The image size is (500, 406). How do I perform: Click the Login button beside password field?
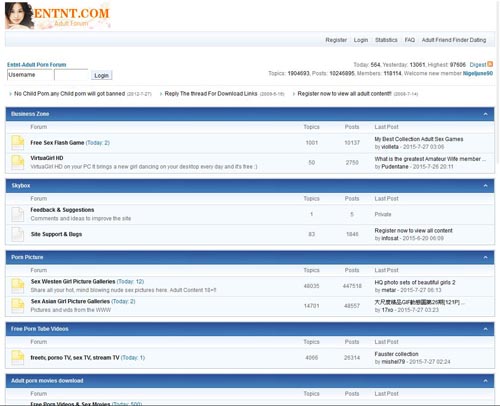tap(101, 75)
